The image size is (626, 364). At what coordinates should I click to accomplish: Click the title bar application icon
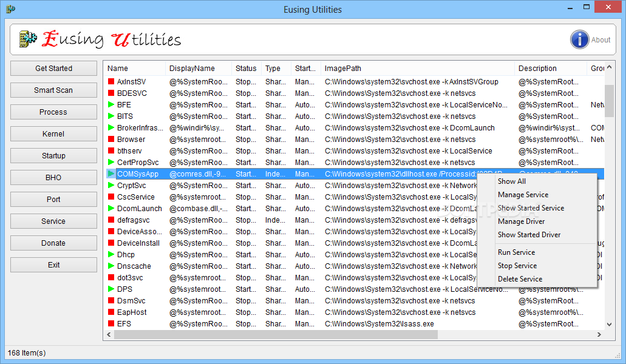(11, 8)
